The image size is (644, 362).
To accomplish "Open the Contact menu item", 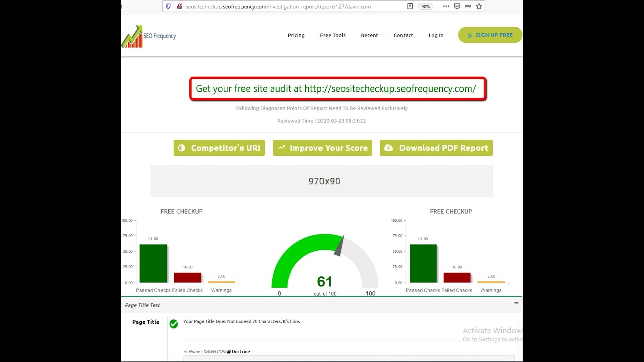I will pyautogui.click(x=404, y=35).
